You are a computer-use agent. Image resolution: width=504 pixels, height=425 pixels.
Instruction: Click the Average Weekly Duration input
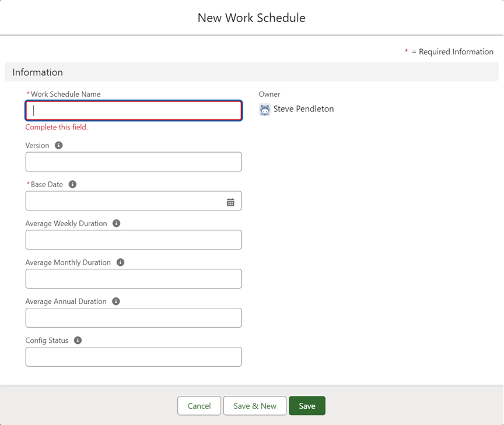[134, 240]
